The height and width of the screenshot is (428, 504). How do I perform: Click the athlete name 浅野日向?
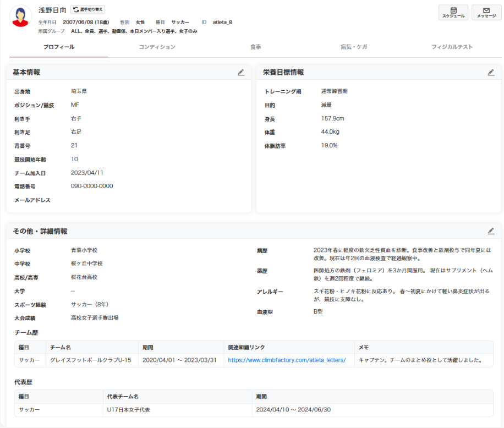[52, 10]
